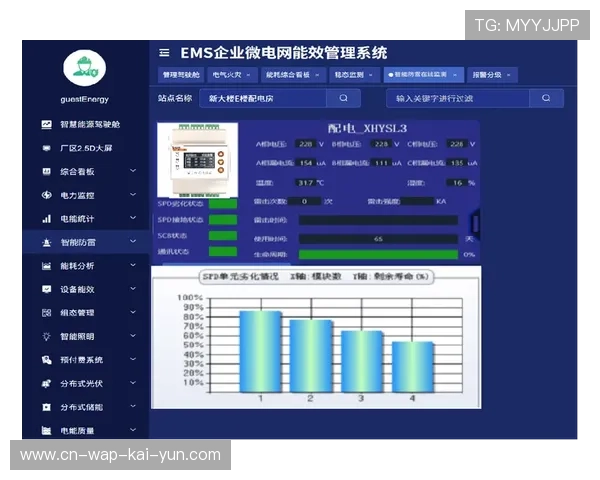600x480 pixels.
Task: Click the keyword filter search magnifier icon
Action: [x=546, y=98]
